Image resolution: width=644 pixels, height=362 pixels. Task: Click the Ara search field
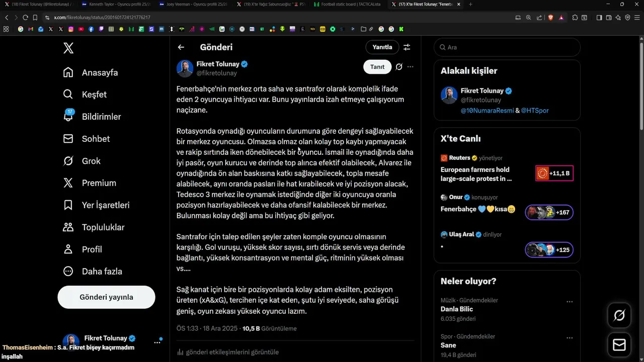pyautogui.click(x=507, y=47)
